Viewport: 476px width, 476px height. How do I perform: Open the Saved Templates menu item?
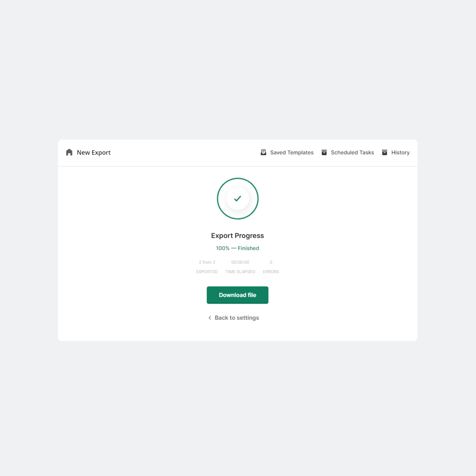coord(287,153)
